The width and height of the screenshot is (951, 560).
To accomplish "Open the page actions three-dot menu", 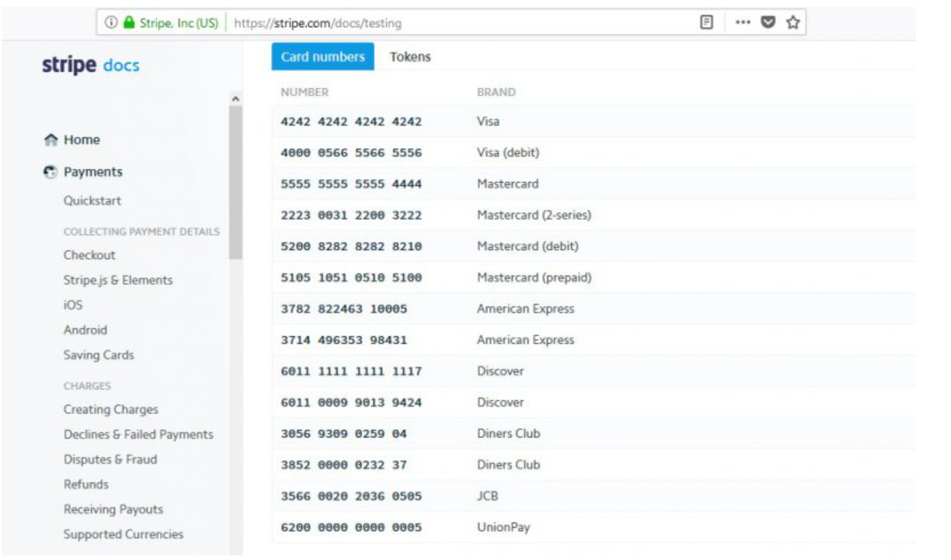I will [x=742, y=22].
